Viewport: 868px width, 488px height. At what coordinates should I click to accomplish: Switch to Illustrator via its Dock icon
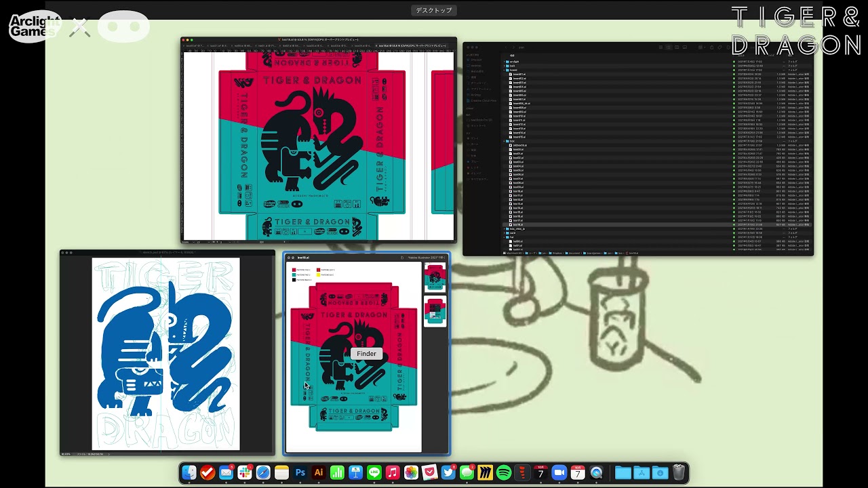319,472
